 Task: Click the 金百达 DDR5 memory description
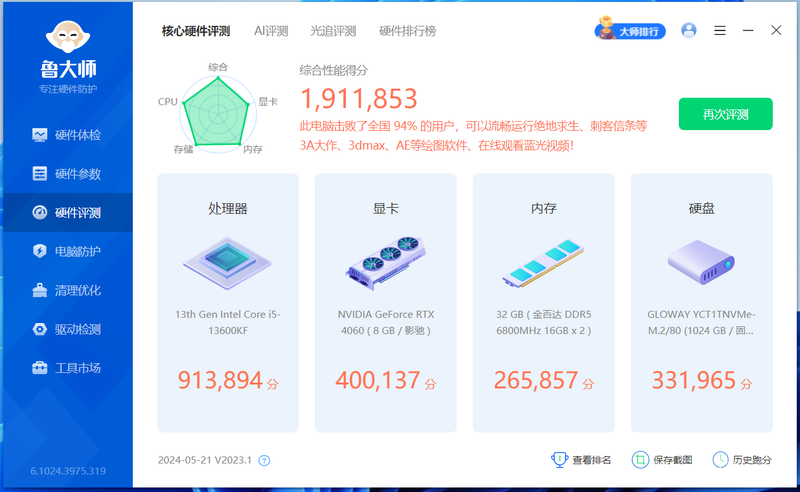click(x=543, y=323)
